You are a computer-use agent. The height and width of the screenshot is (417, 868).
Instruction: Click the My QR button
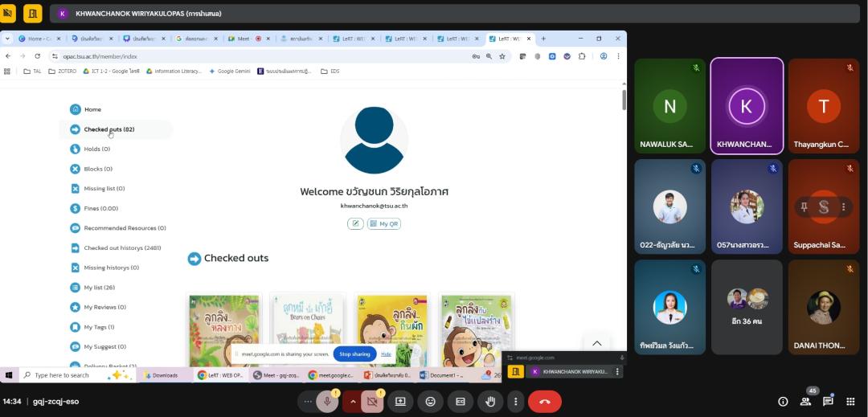pyautogui.click(x=384, y=223)
